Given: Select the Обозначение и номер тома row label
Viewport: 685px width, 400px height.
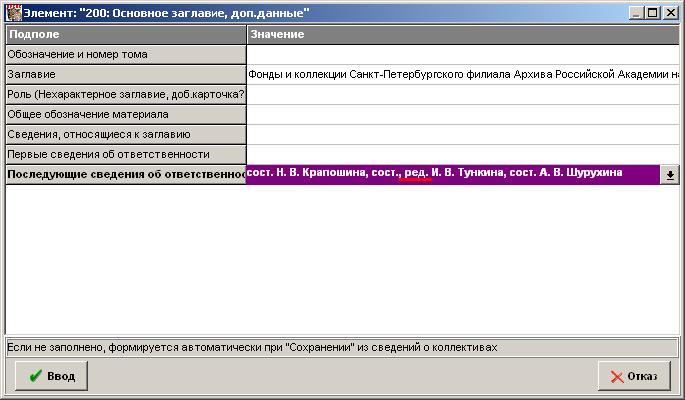Looking at the screenshot, I should pyautogui.click(x=126, y=55).
